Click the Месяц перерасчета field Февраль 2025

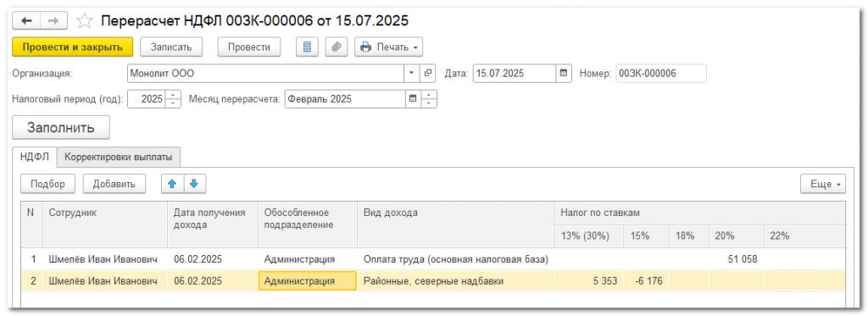tap(345, 100)
